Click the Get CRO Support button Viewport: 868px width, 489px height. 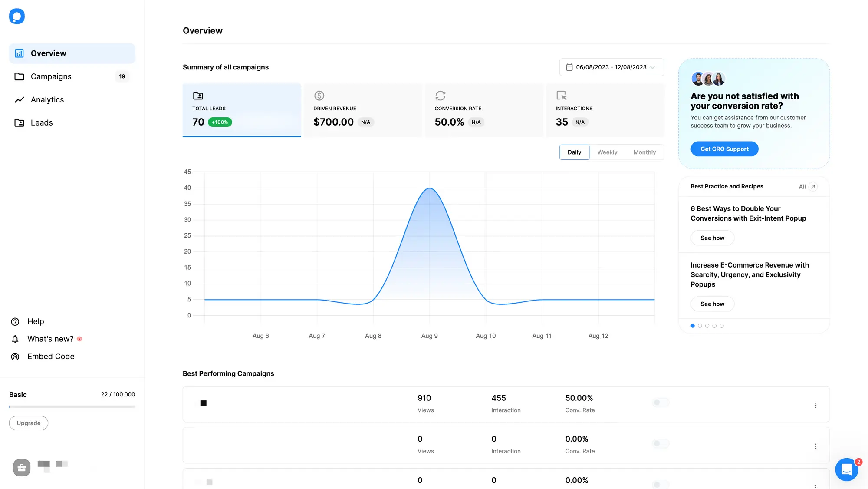724,149
